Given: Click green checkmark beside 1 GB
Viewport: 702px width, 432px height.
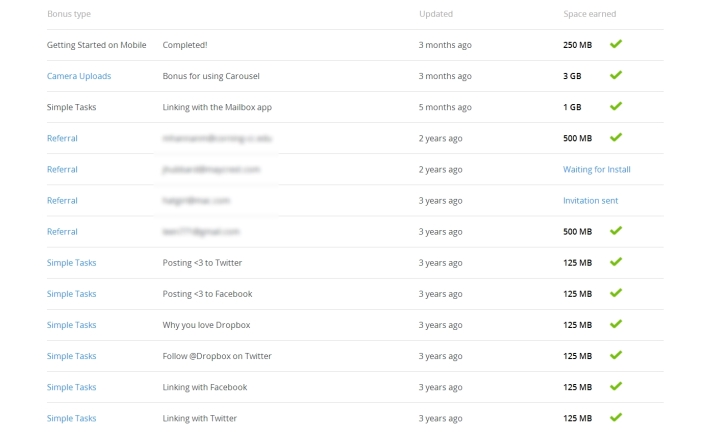Looking at the screenshot, I should pyautogui.click(x=616, y=107).
